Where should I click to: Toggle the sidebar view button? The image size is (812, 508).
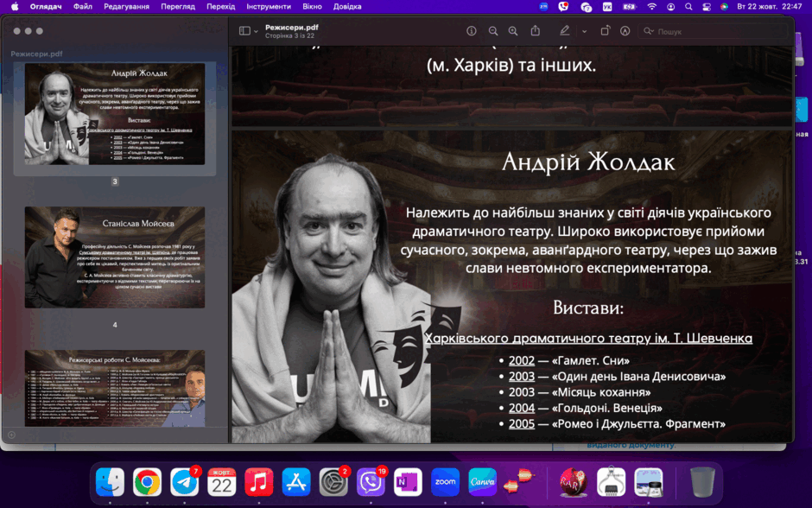coord(244,31)
